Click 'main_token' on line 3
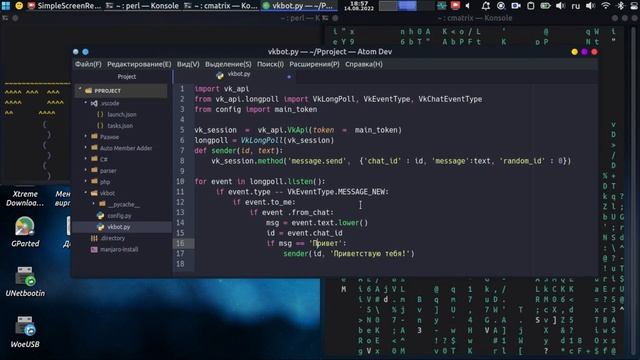The height and width of the screenshot is (360, 640). coord(296,109)
